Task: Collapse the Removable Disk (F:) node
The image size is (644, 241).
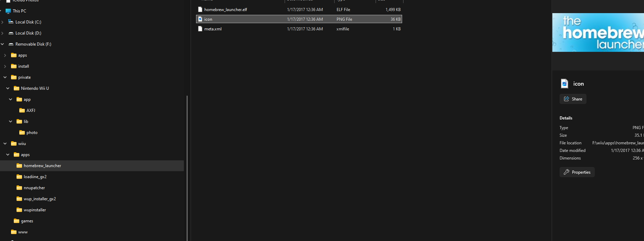Action: [2, 44]
